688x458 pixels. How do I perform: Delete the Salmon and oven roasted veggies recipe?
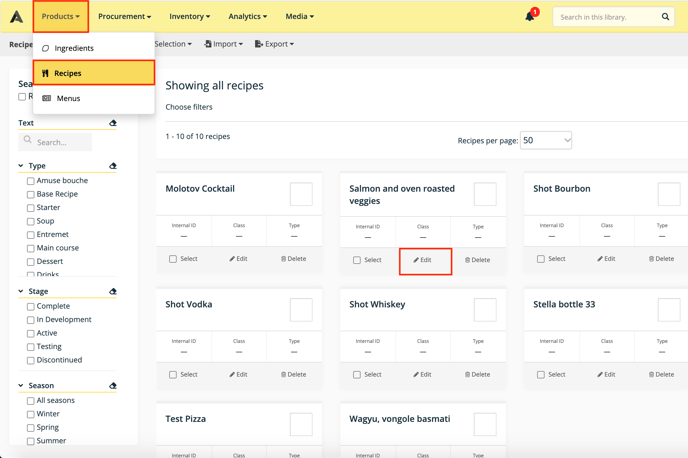tap(477, 260)
